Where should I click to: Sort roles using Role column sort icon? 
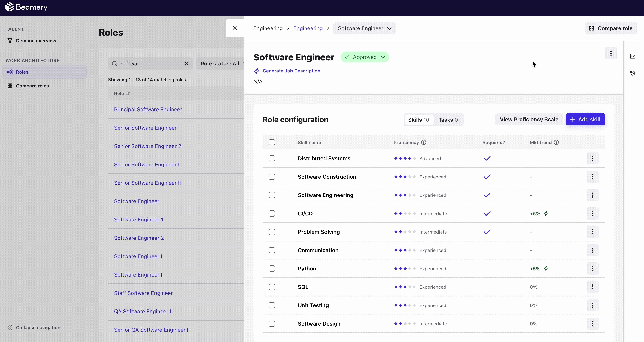pyautogui.click(x=128, y=93)
